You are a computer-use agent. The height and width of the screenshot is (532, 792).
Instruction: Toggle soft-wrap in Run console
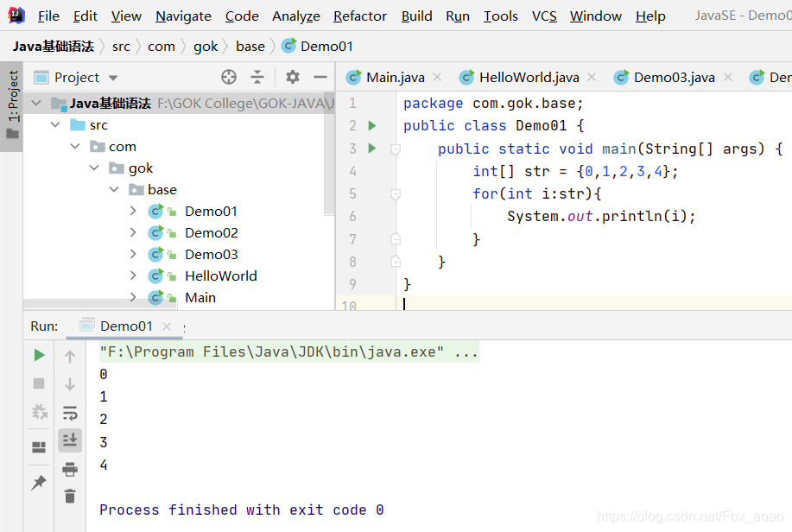(70, 413)
